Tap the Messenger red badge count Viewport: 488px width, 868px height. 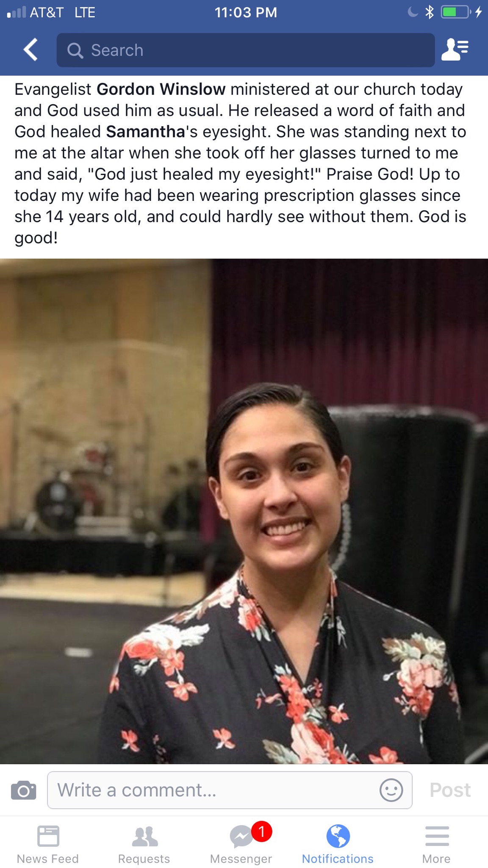262,832
